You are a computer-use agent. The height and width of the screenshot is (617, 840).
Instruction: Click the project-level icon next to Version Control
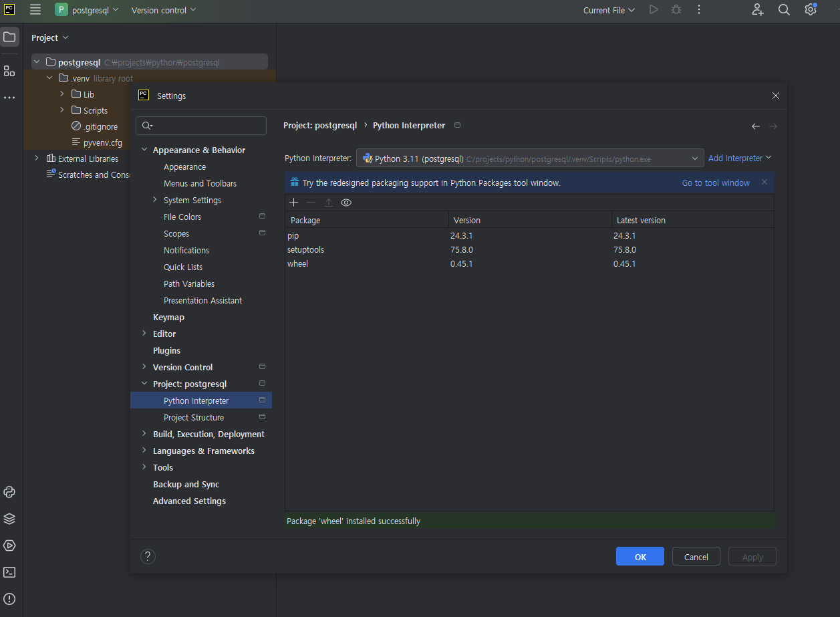tap(262, 367)
